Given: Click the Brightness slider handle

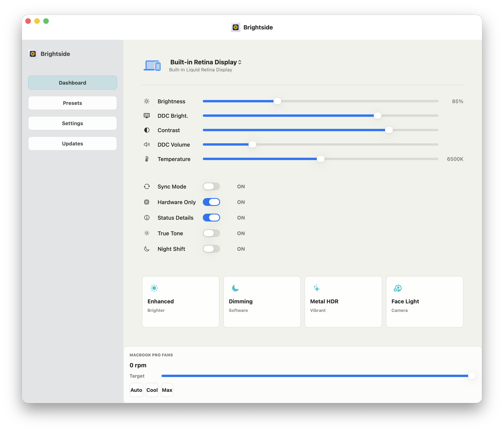Looking at the screenshot, I should [x=277, y=101].
